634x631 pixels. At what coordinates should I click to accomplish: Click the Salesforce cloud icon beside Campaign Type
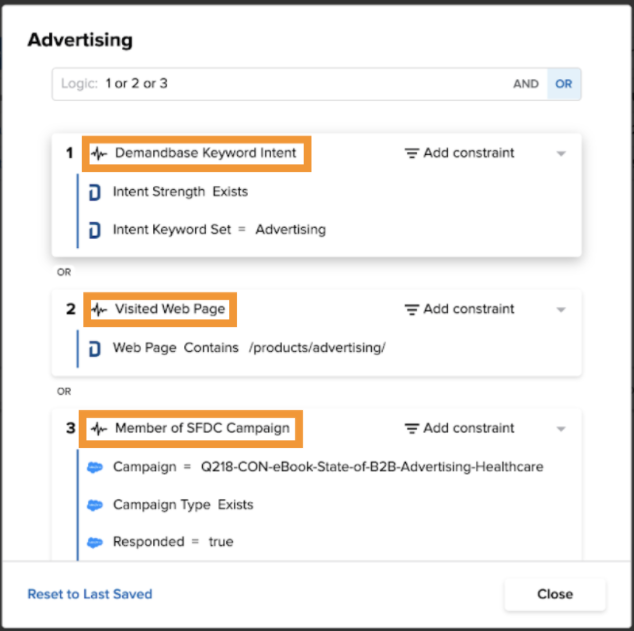point(95,505)
